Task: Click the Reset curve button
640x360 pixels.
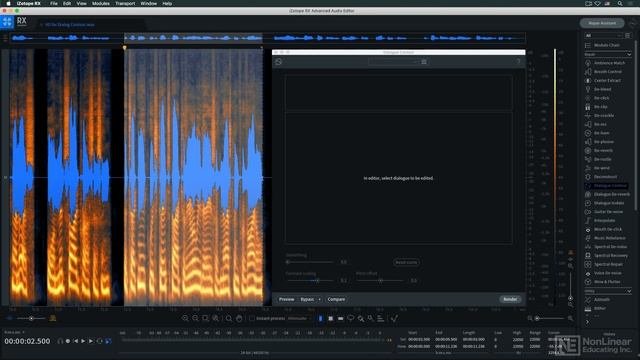Action: click(x=407, y=262)
